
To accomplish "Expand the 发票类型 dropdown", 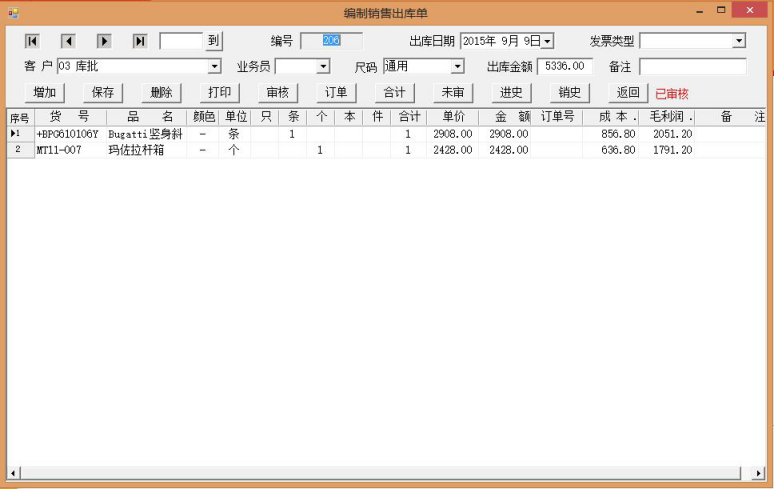I will point(738,41).
